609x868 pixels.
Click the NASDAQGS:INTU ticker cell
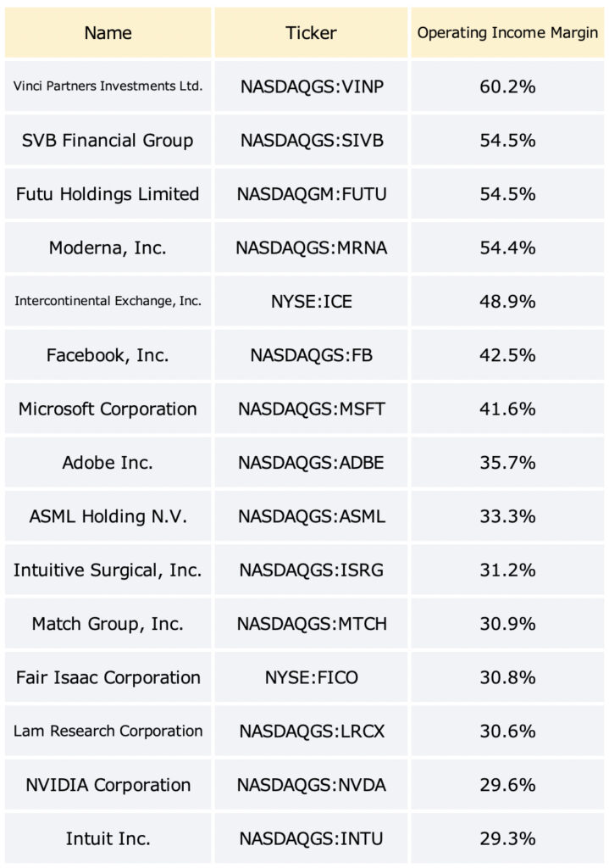(x=311, y=838)
